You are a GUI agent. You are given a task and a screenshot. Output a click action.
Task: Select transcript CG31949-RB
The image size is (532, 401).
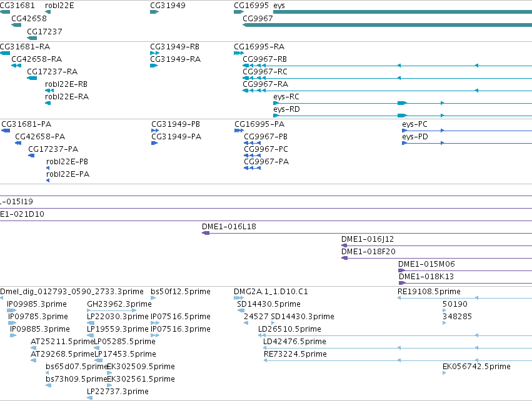click(x=175, y=46)
